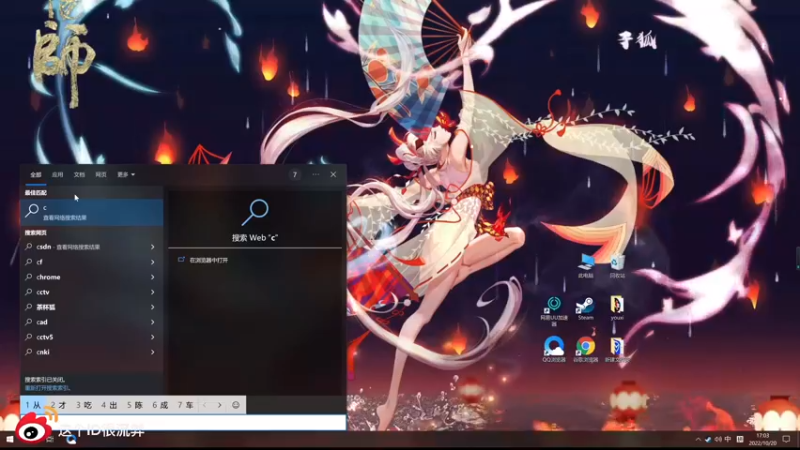Image resolution: width=800 pixels, height=450 pixels.
Task: Click 在浏览器中打开 (open in browser) link
Action: (x=209, y=260)
